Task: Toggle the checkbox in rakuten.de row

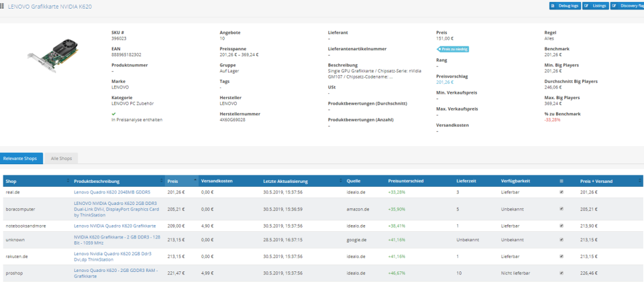Action: coord(561,257)
